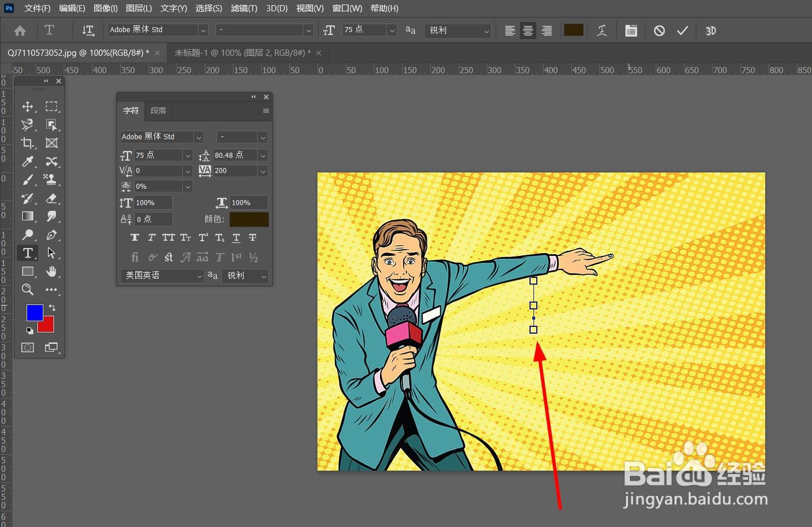
Task: Open 颜色 swatch in Character panel
Action: pyautogui.click(x=249, y=219)
